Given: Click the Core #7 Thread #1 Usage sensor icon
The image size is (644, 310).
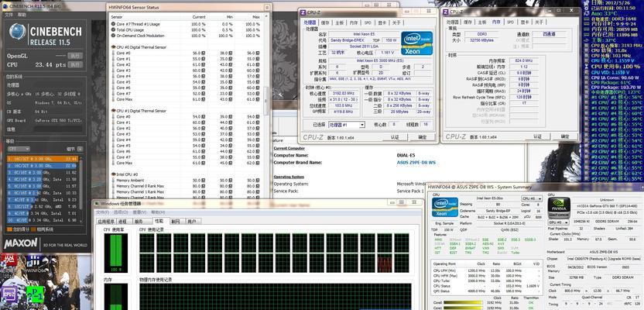Looking at the screenshot, I should tap(113, 24).
